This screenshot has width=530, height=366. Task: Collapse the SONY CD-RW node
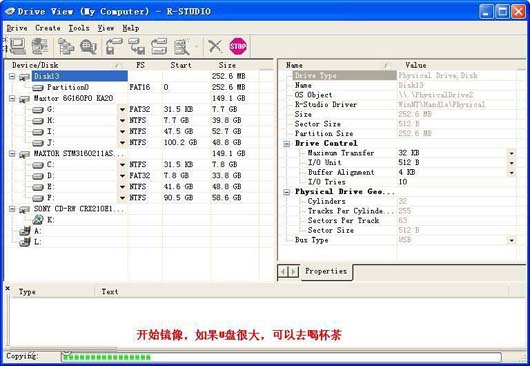pyautogui.click(x=12, y=209)
